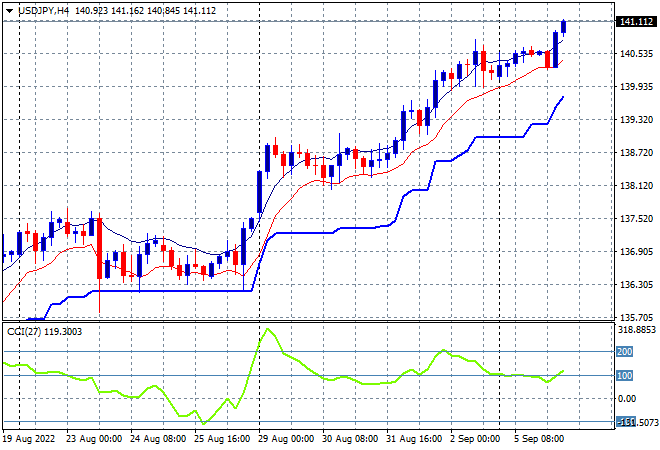The height and width of the screenshot is (450, 660).
Task: Click the CCI -131.5073 level label
Action: 637,422
